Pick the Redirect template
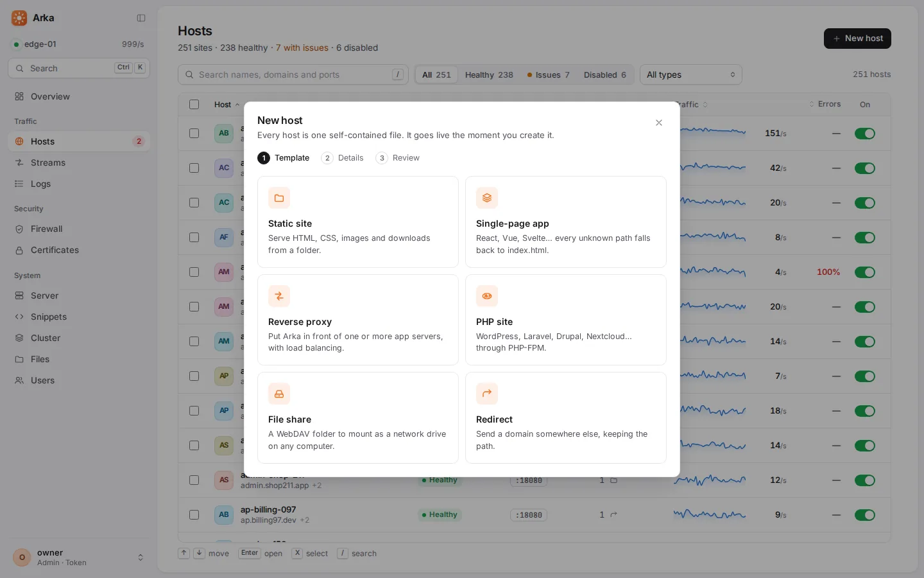This screenshot has width=924, height=578. pyautogui.click(x=566, y=417)
